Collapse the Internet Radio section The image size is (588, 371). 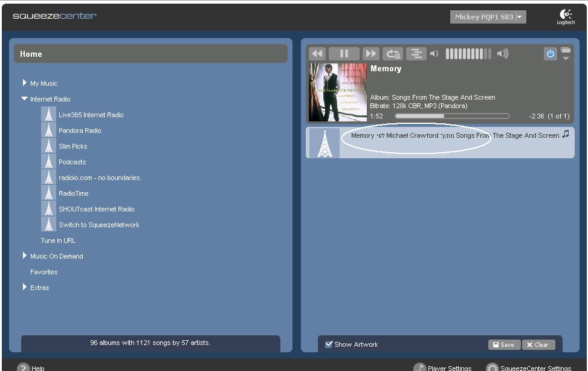pyautogui.click(x=25, y=98)
